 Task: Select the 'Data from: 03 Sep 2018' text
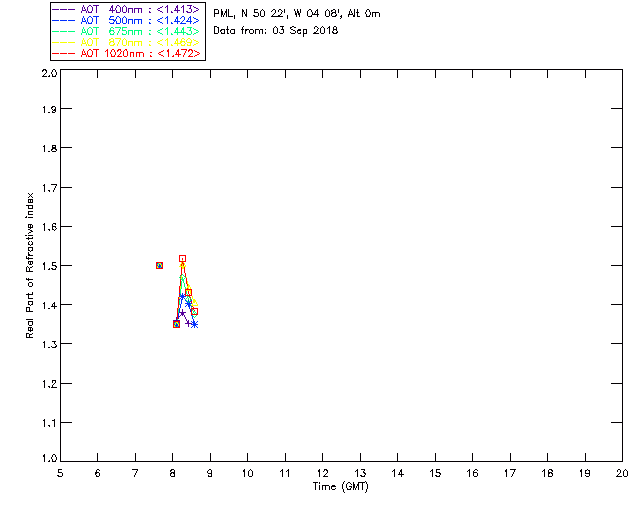coord(276,30)
